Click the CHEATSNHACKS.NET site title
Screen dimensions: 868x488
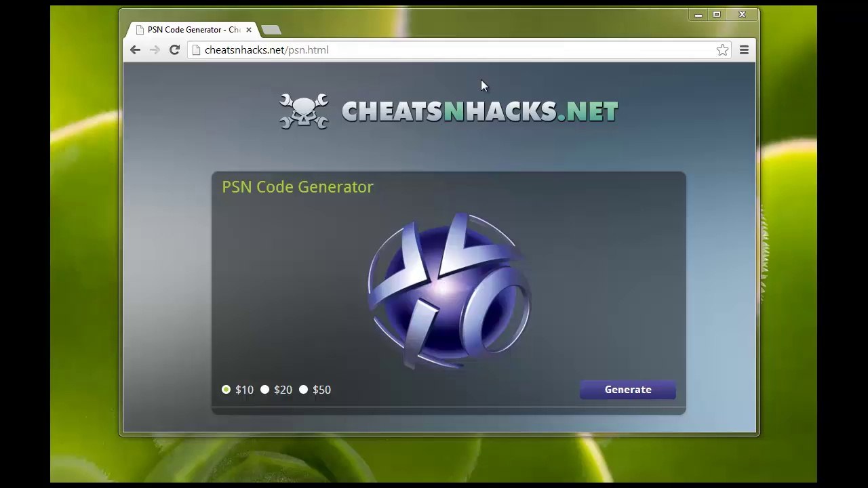[x=479, y=111]
